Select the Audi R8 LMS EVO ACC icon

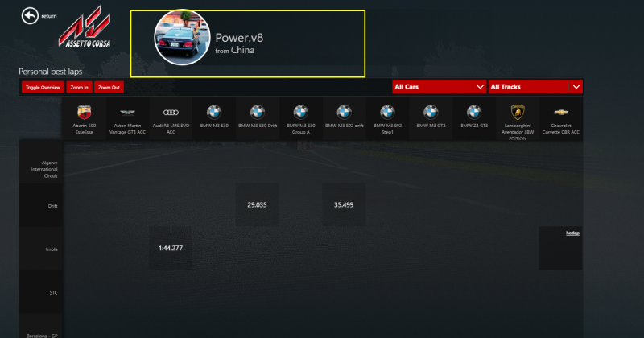(x=171, y=112)
